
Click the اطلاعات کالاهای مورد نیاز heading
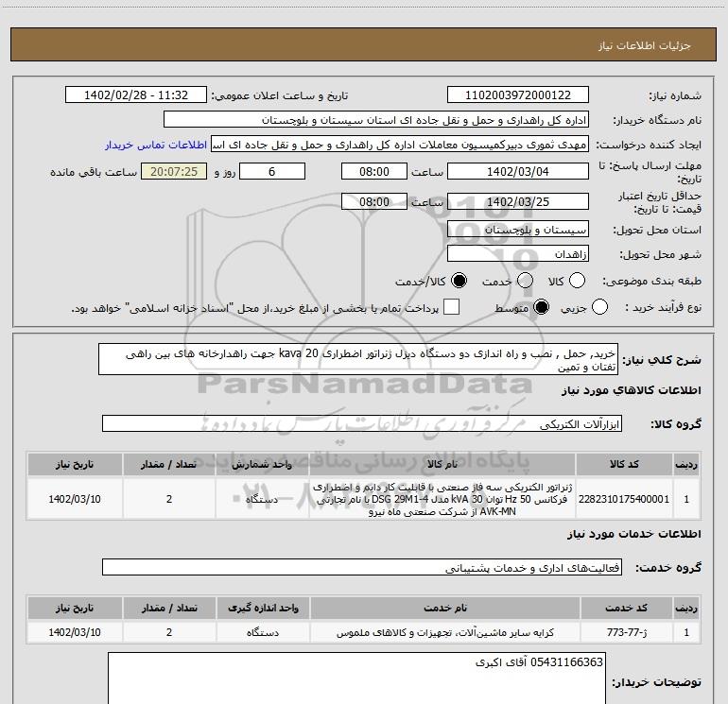(631, 390)
